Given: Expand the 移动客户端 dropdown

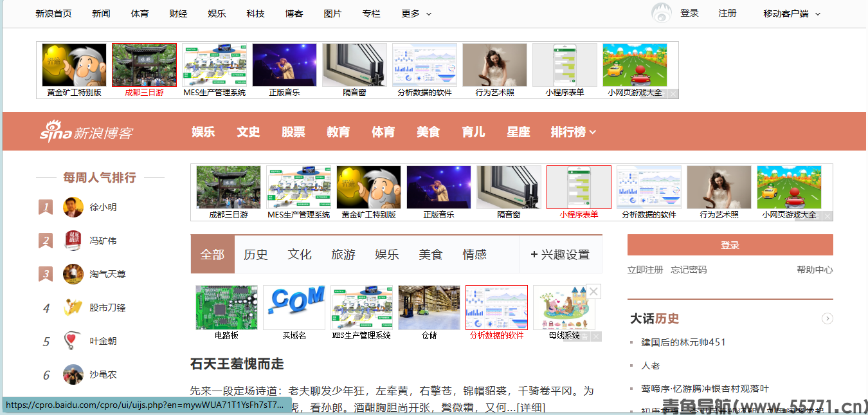Looking at the screenshot, I should click(x=791, y=14).
